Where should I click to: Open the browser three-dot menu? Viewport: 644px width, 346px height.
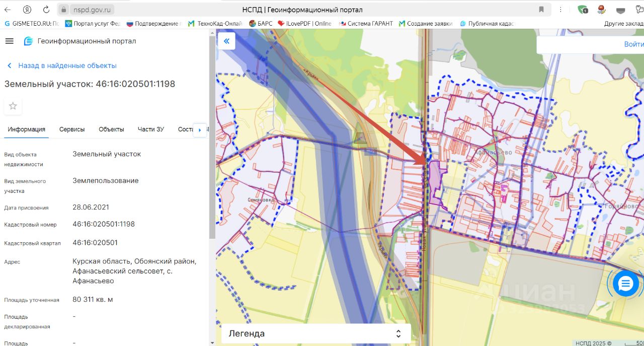(561, 10)
